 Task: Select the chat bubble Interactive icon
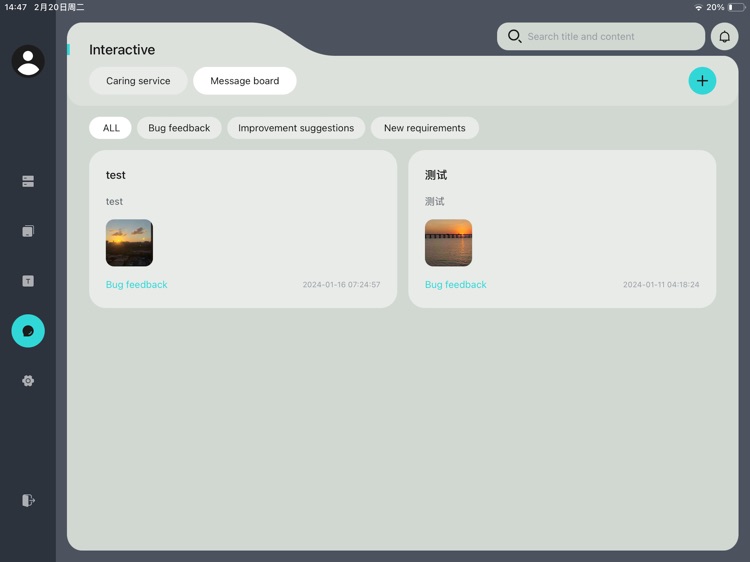point(28,331)
